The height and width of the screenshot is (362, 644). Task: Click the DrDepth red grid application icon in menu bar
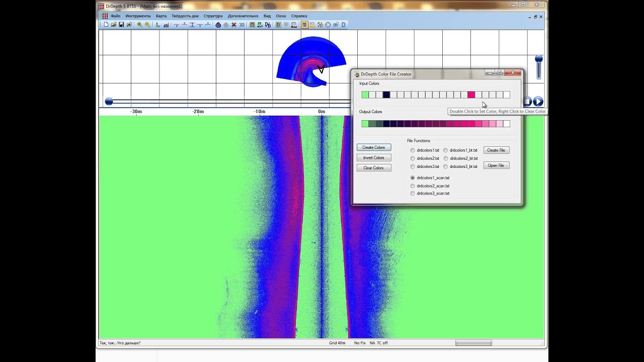point(104,16)
